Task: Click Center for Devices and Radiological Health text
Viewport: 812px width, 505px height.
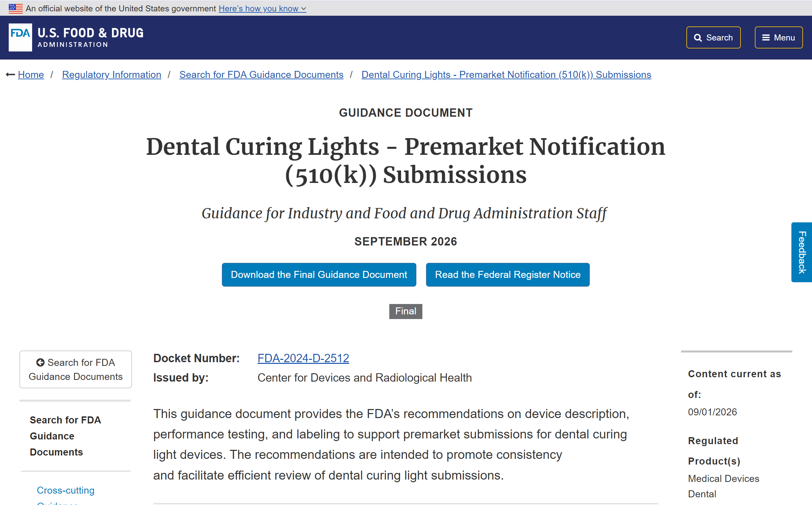Action: pyautogui.click(x=365, y=378)
